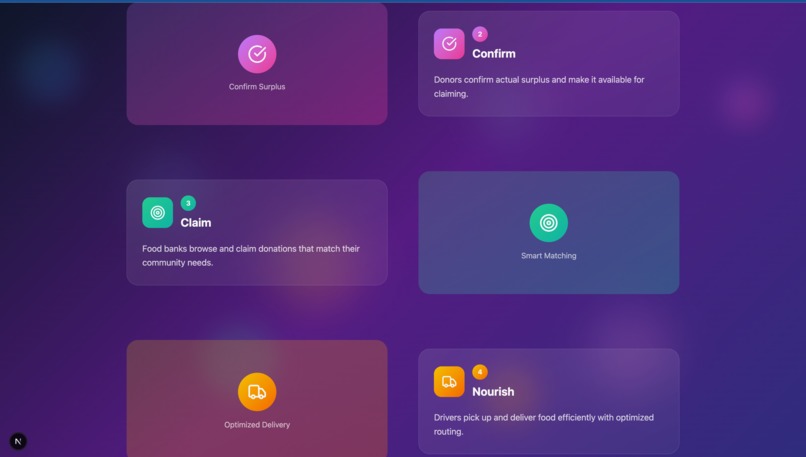The height and width of the screenshot is (457, 806).
Task: Click the Optimized Delivery caption
Action: click(x=257, y=425)
